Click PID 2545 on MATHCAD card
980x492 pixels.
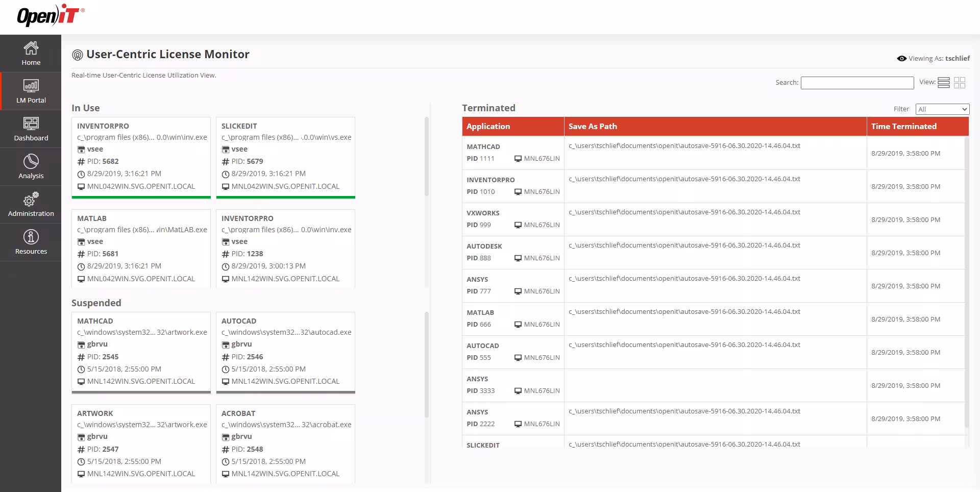point(103,357)
